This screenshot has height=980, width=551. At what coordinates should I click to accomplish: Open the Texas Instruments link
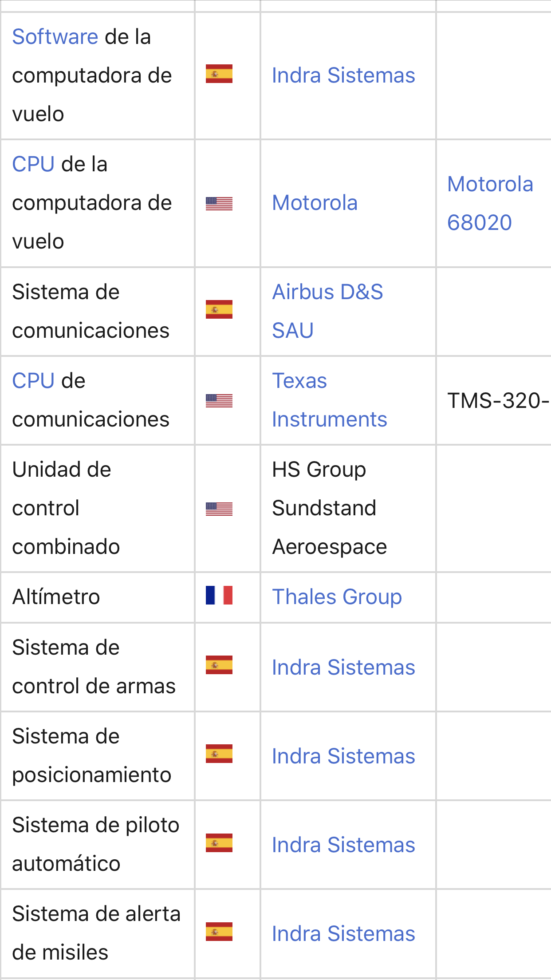click(330, 400)
